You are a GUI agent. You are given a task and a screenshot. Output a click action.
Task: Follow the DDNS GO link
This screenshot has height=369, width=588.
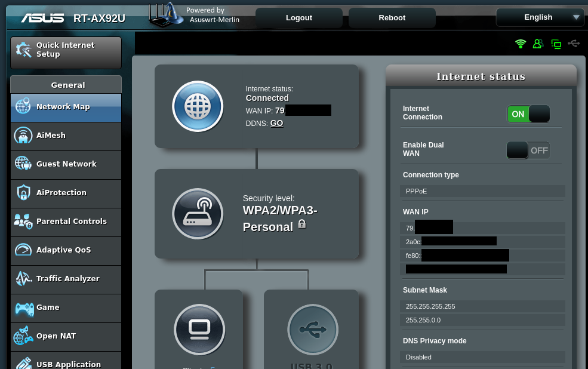(x=276, y=124)
